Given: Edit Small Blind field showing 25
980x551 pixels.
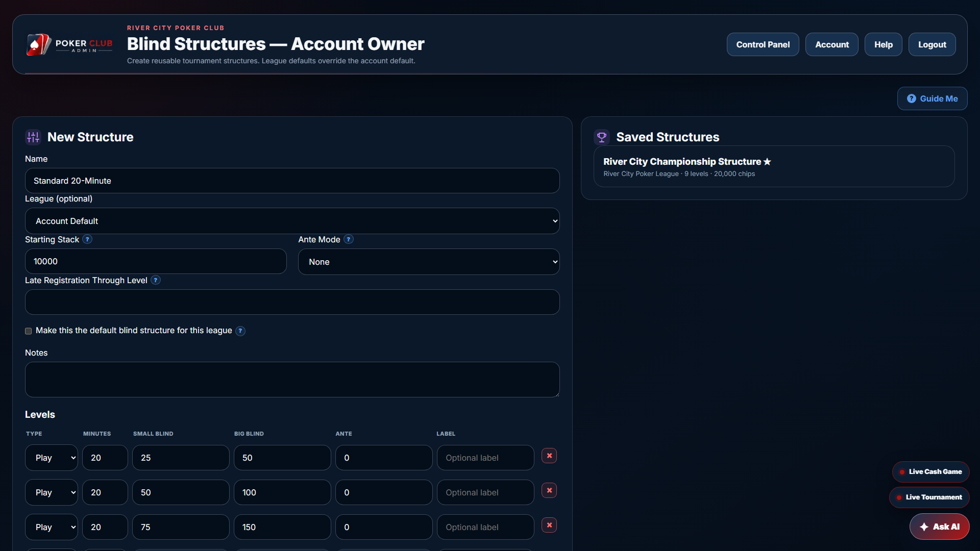Looking at the screenshot, I should 181,458.
